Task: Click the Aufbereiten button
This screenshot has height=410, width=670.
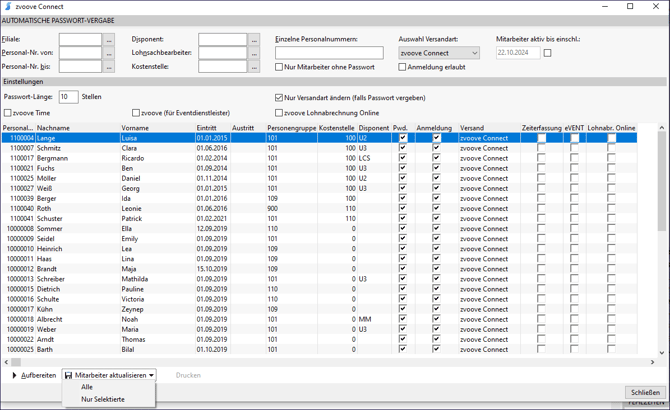Action: tap(34, 375)
